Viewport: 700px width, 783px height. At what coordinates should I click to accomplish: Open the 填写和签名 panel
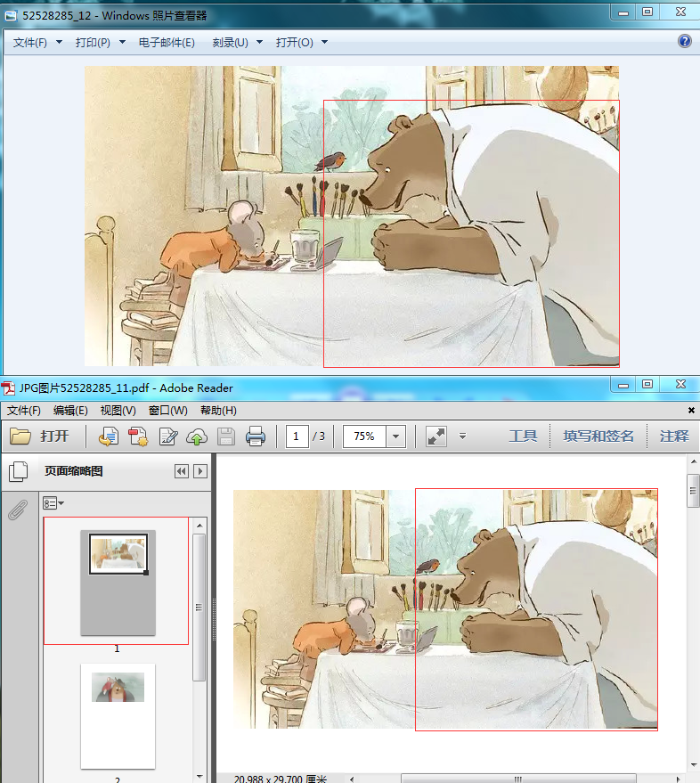tap(598, 436)
